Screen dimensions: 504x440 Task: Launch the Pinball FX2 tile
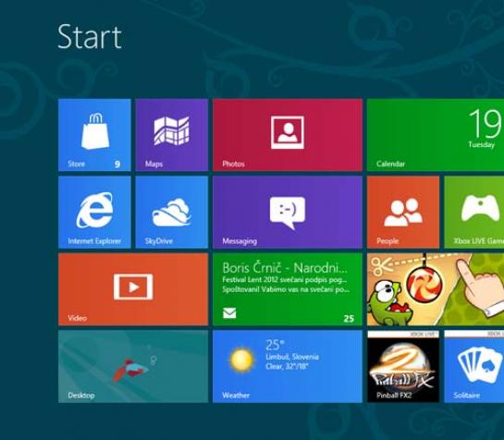click(403, 366)
